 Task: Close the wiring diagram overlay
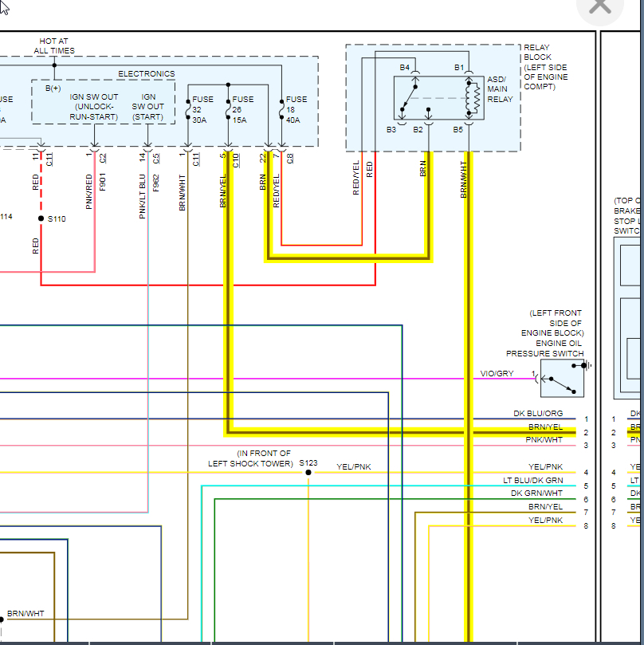pyautogui.click(x=600, y=6)
